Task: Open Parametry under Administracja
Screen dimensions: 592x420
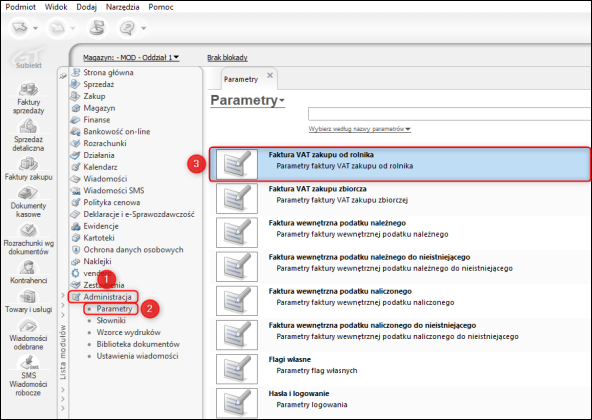Action: click(x=114, y=309)
